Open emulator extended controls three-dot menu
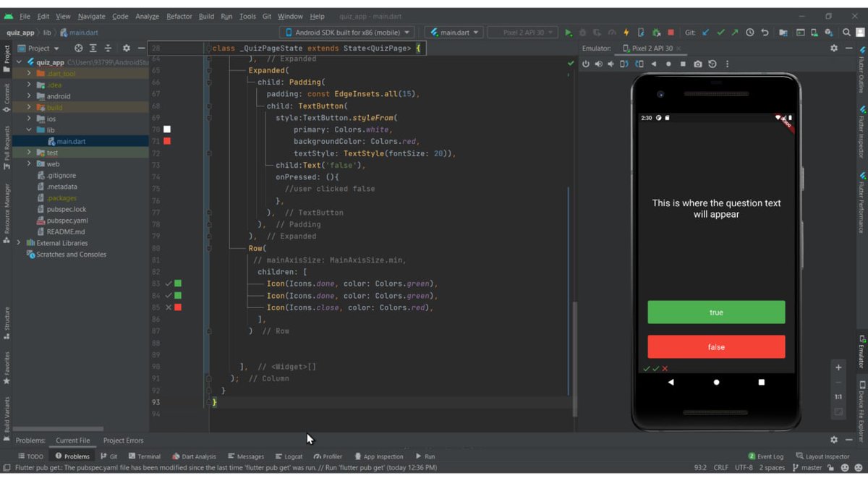 tap(727, 64)
